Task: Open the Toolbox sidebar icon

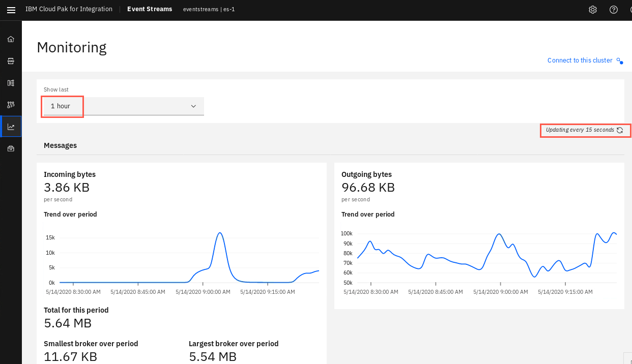Action: (x=11, y=148)
